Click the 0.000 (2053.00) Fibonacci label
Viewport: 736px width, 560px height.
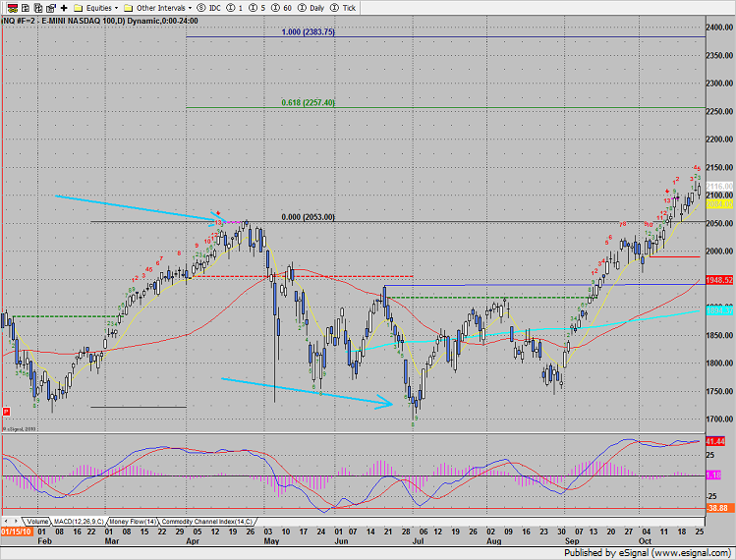308,217
